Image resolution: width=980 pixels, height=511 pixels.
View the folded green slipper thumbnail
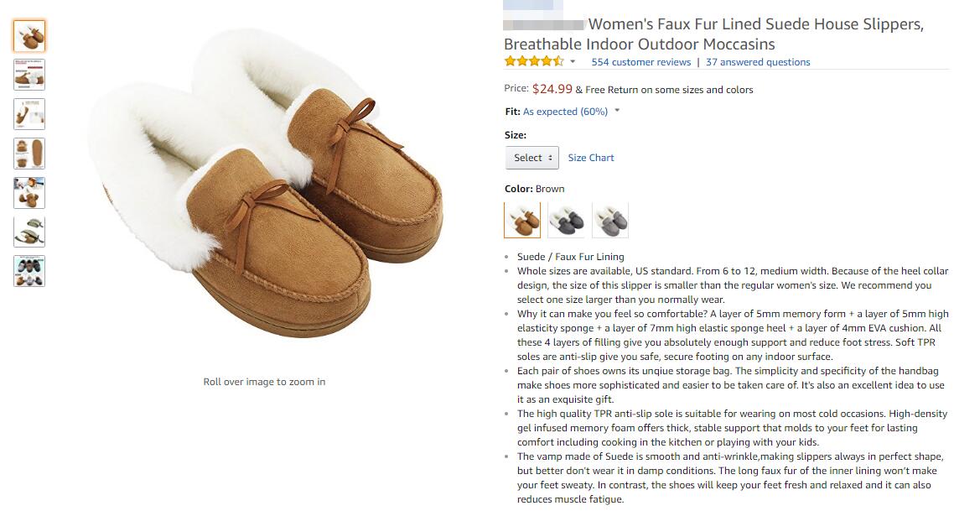pyautogui.click(x=29, y=232)
